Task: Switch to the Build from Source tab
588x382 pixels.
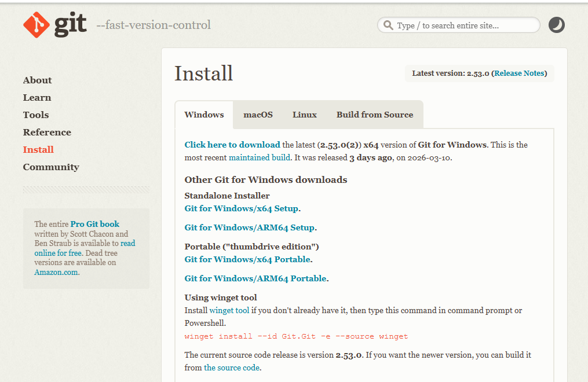Action: (x=375, y=115)
